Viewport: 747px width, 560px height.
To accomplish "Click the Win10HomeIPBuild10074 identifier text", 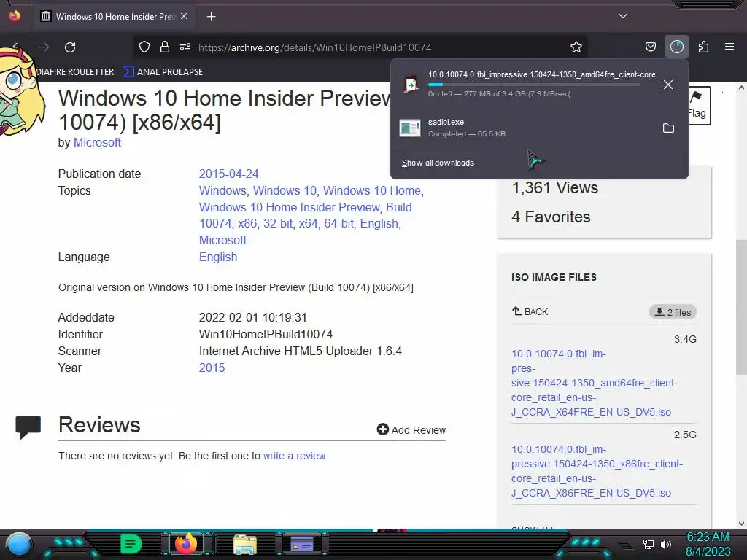I will click(266, 334).
